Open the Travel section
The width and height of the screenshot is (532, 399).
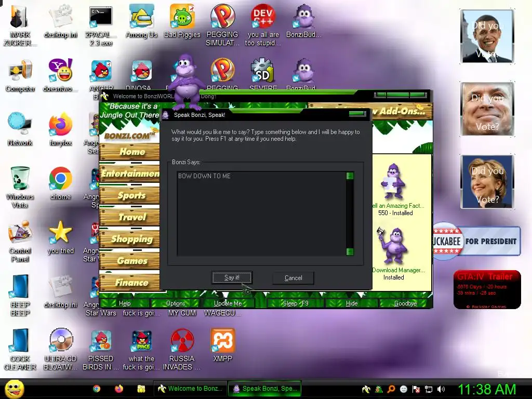click(129, 217)
